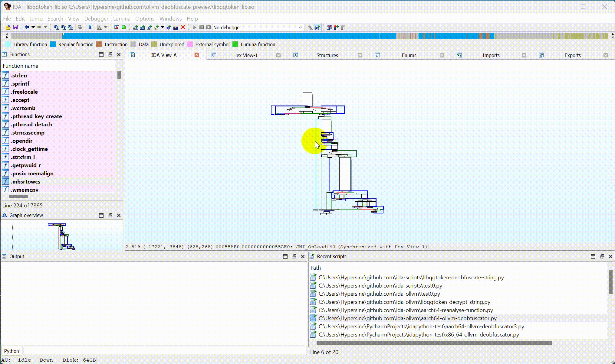Select aarch64-reanalyse-function.py recent script
The width and height of the screenshot is (615, 364).
coord(406,310)
